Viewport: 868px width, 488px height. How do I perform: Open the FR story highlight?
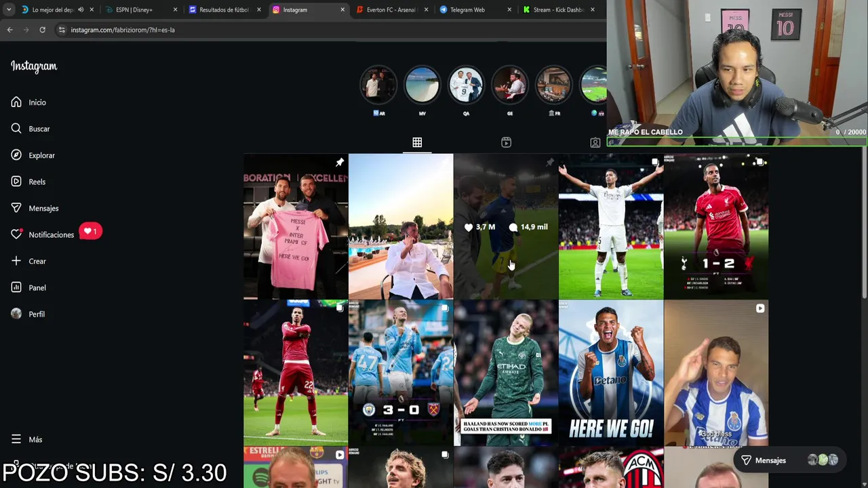(x=554, y=85)
